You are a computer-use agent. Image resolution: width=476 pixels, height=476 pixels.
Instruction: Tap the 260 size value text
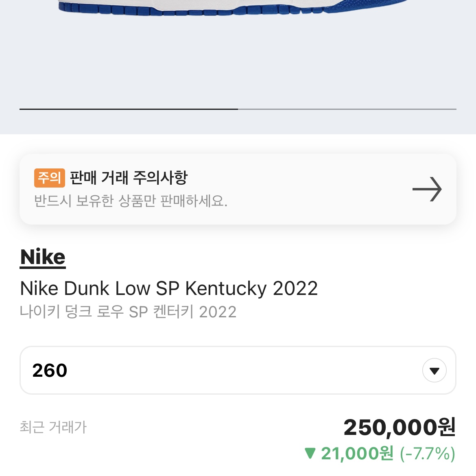(50, 371)
